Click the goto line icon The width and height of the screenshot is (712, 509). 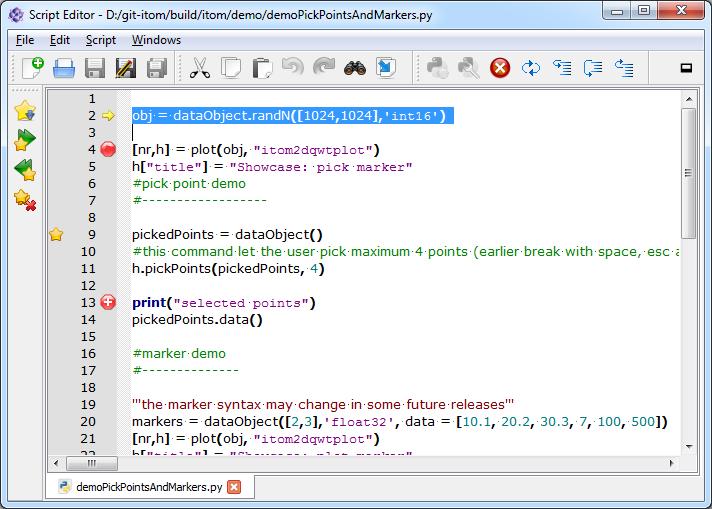click(x=386, y=68)
